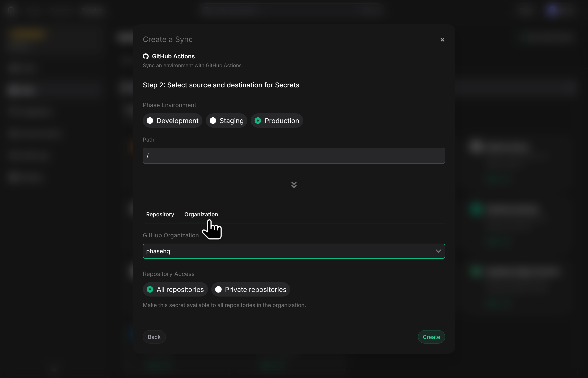Image resolution: width=588 pixels, height=378 pixels.
Task: Switch to the Organization tab
Action: (201, 214)
